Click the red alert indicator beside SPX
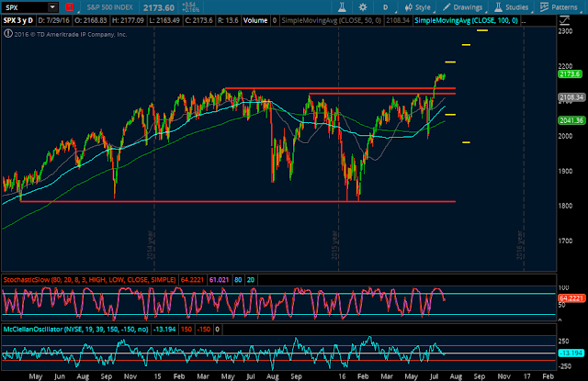The image size is (588, 381). coord(70,7)
